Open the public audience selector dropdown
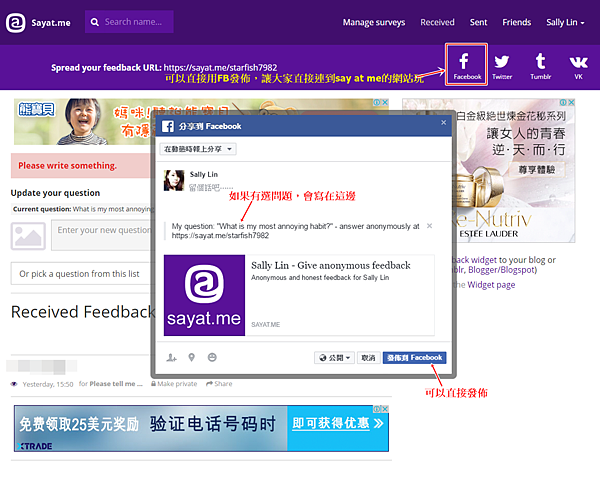Image resolution: width=600 pixels, height=481 pixels. click(334, 358)
